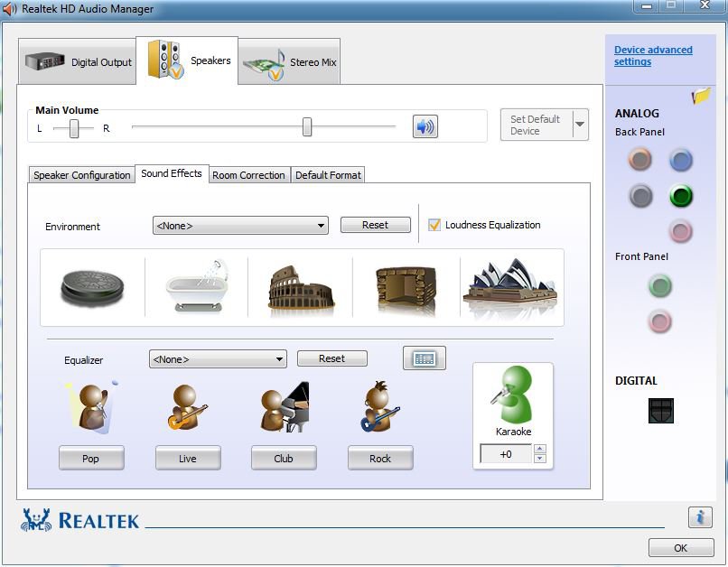Expand the Environment preset dropdown
This screenshot has height=567, width=728.
tap(321, 226)
